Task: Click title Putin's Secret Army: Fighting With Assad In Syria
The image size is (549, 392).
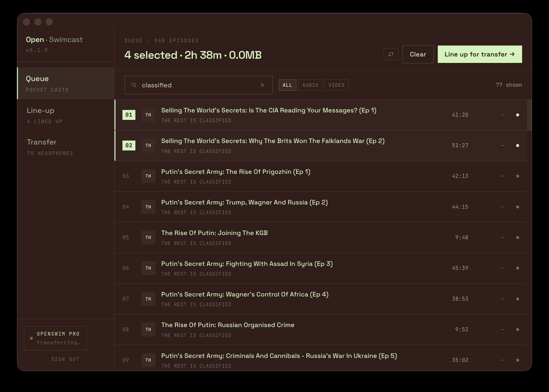Action: [x=247, y=264]
